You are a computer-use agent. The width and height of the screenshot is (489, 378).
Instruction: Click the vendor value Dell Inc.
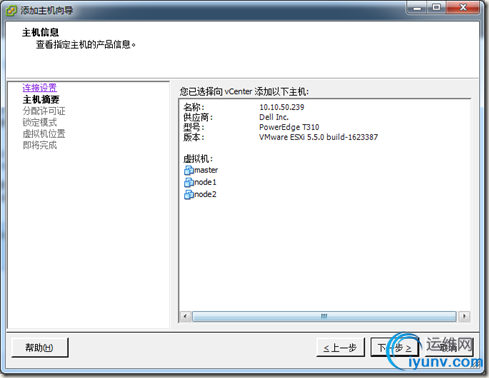click(274, 117)
